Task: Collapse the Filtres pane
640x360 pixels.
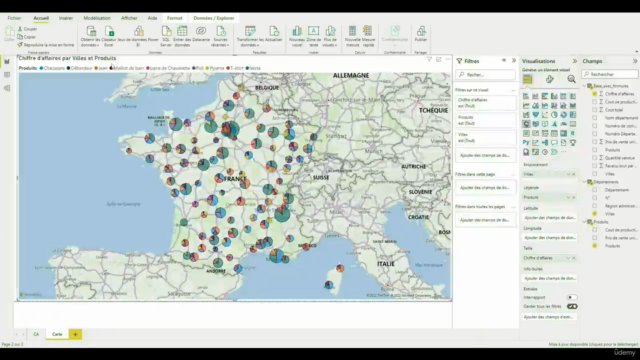Action: pyautogui.click(x=513, y=61)
